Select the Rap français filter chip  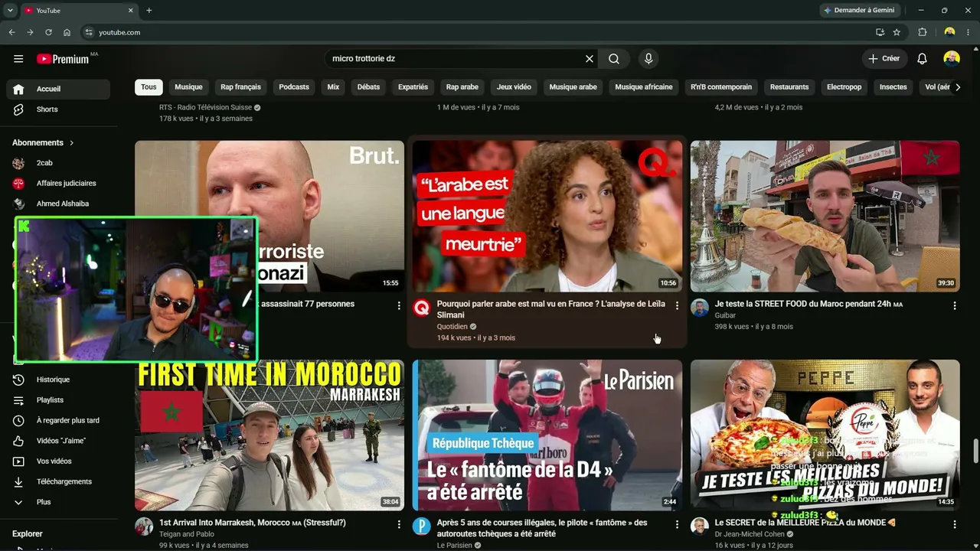point(240,87)
